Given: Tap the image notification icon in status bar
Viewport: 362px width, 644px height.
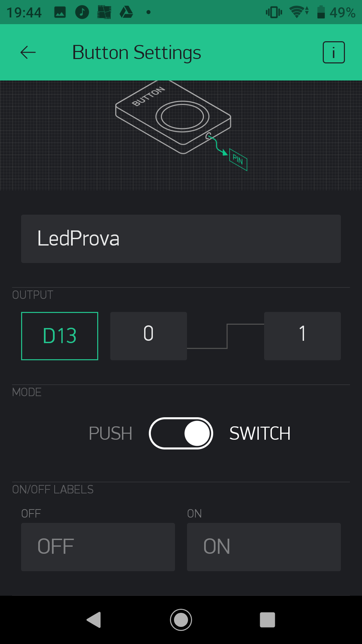Looking at the screenshot, I should pos(60,12).
